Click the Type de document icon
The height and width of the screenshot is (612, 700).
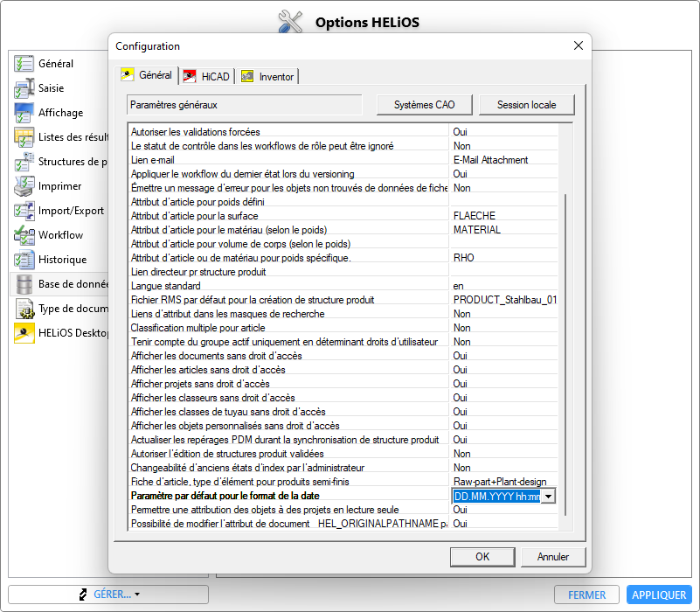[24, 309]
